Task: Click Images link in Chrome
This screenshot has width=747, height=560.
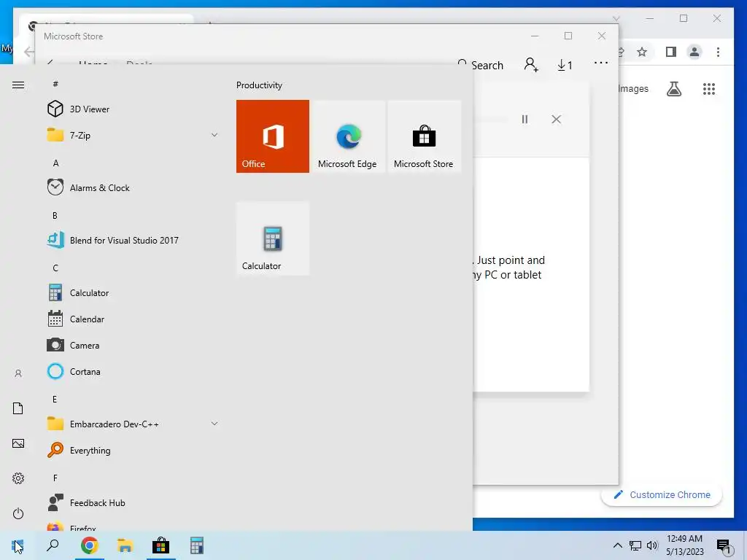Action: (633, 88)
